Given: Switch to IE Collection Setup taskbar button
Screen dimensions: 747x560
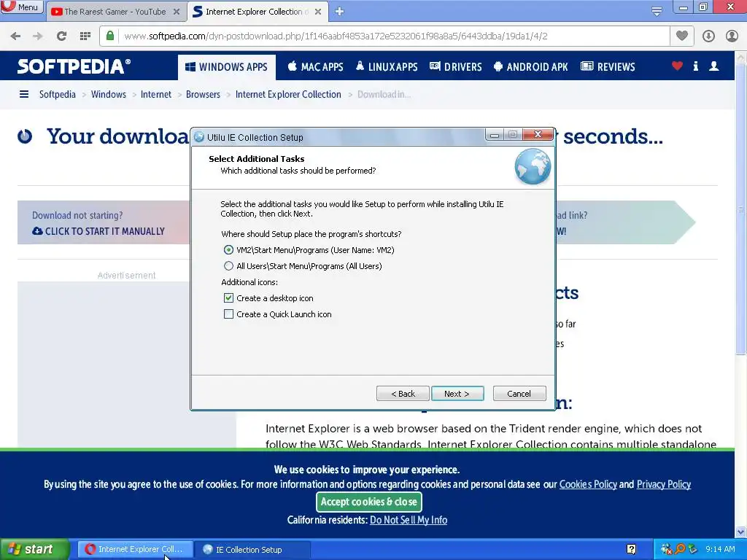Looking at the screenshot, I should 252,550.
